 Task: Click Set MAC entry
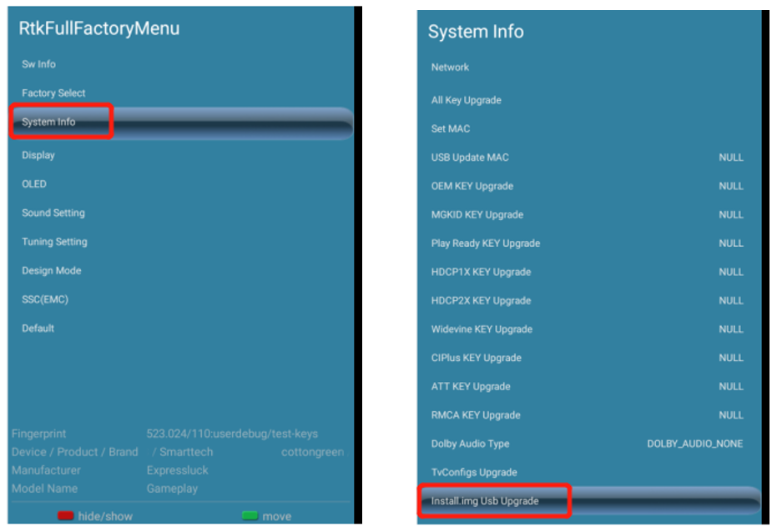coord(451,129)
